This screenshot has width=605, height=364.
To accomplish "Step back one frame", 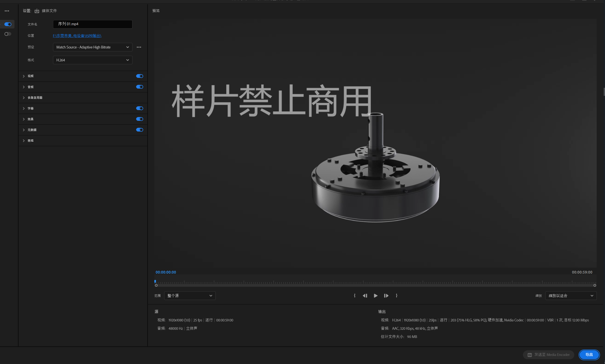I will click(365, 296).
